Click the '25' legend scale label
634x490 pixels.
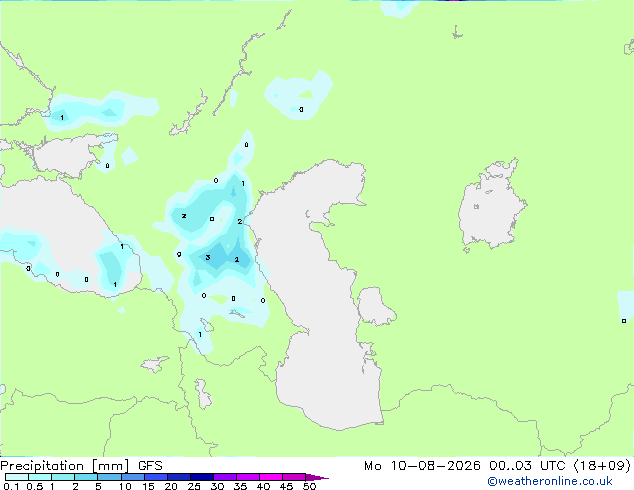coord(194,486)
